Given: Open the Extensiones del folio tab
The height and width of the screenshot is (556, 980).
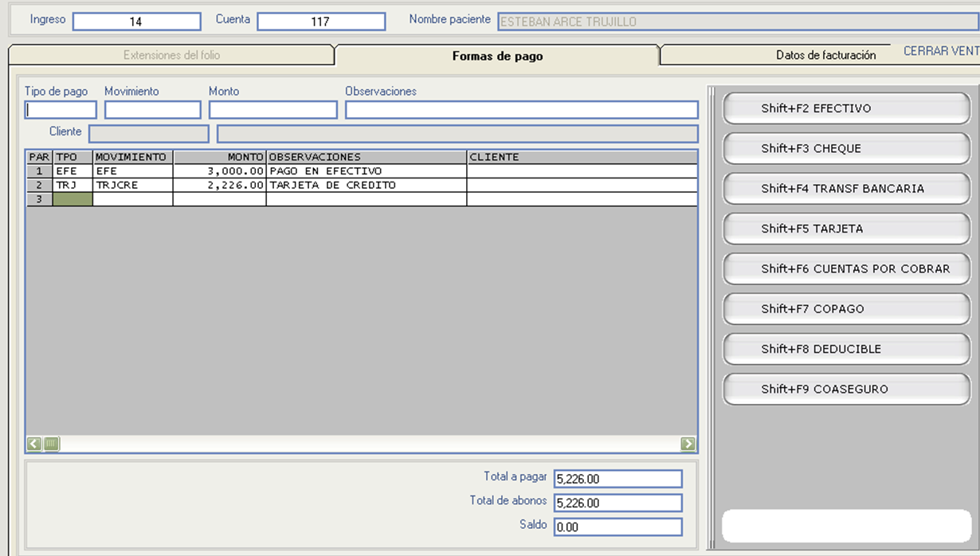Looking at the screenshot, I should 171,55.
